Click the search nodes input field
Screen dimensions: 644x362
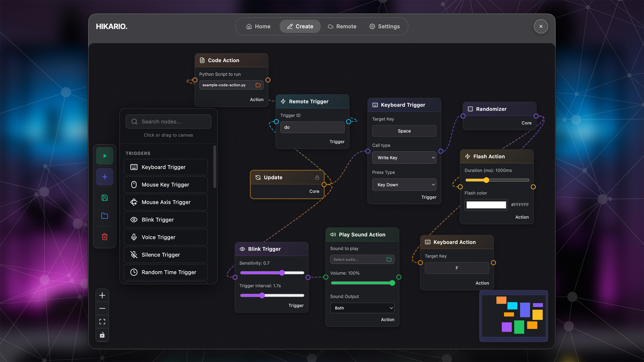pyautogui.click(x=168, y=121)
